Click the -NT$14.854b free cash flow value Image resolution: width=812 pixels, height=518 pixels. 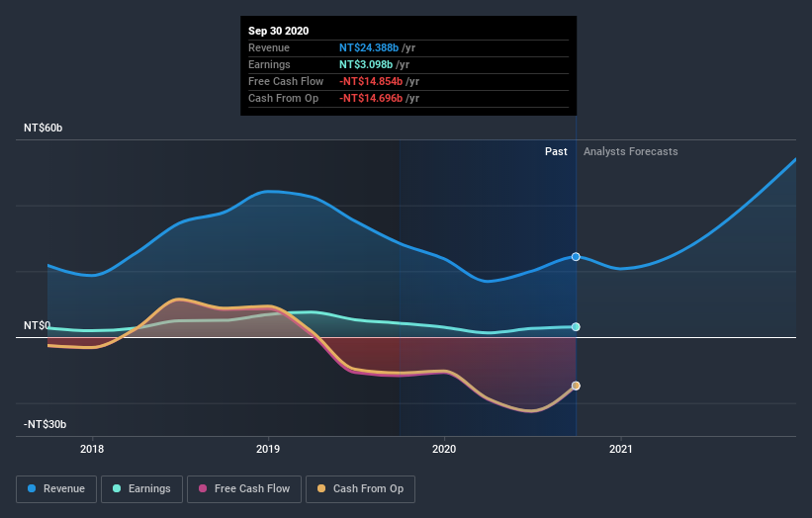371,81
